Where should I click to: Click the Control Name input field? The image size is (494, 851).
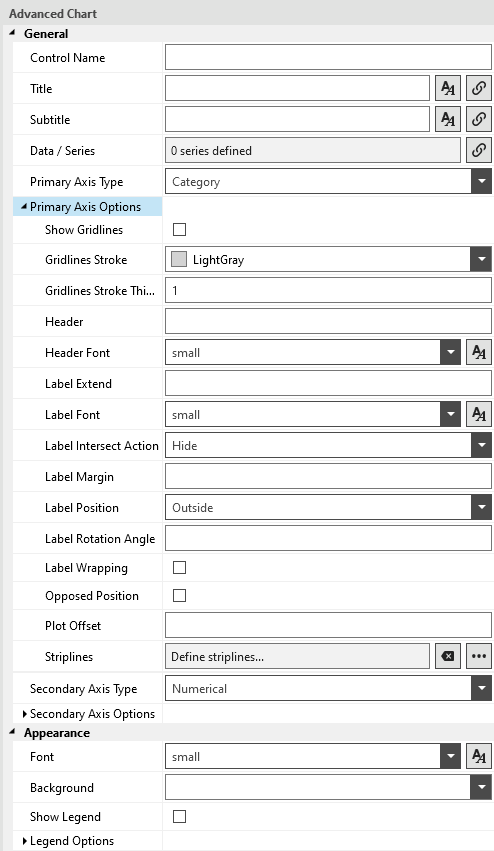point(328,57)
